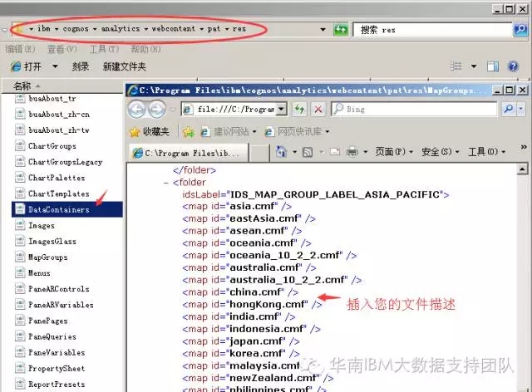
Task: Open the 网页快讯库 web slice gallery link
Action: coord(297,131)
